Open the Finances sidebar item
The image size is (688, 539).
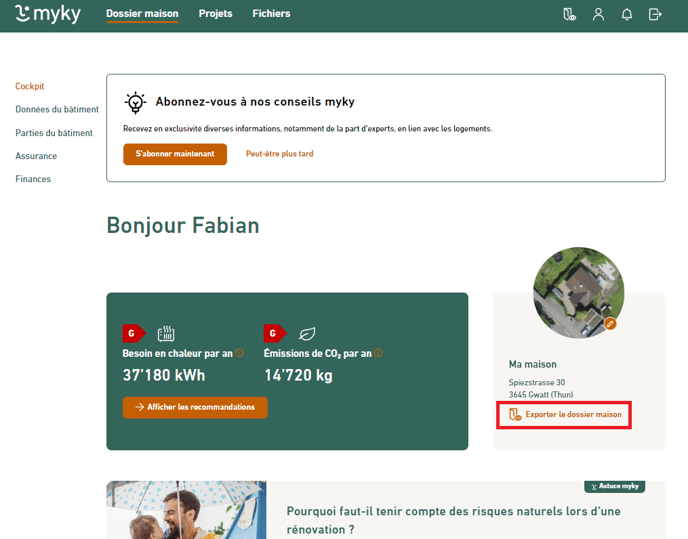point(33,179)
